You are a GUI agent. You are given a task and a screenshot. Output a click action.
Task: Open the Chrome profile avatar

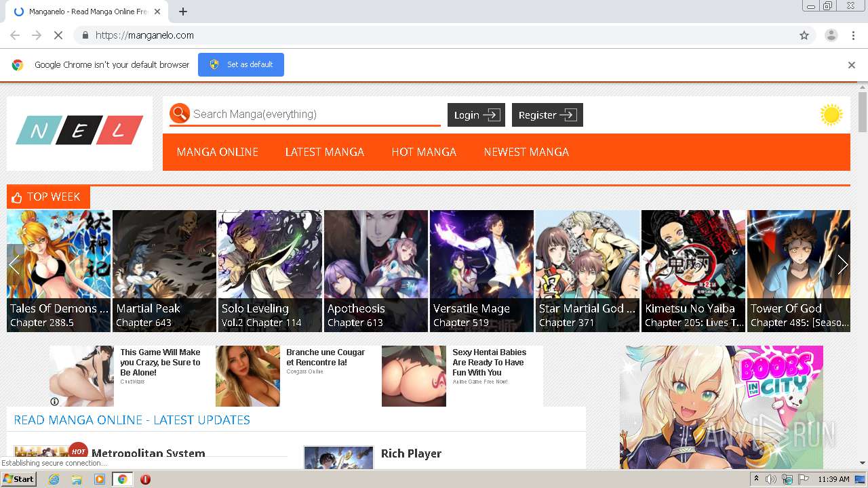pyautogui.click(x=831, y=35)
